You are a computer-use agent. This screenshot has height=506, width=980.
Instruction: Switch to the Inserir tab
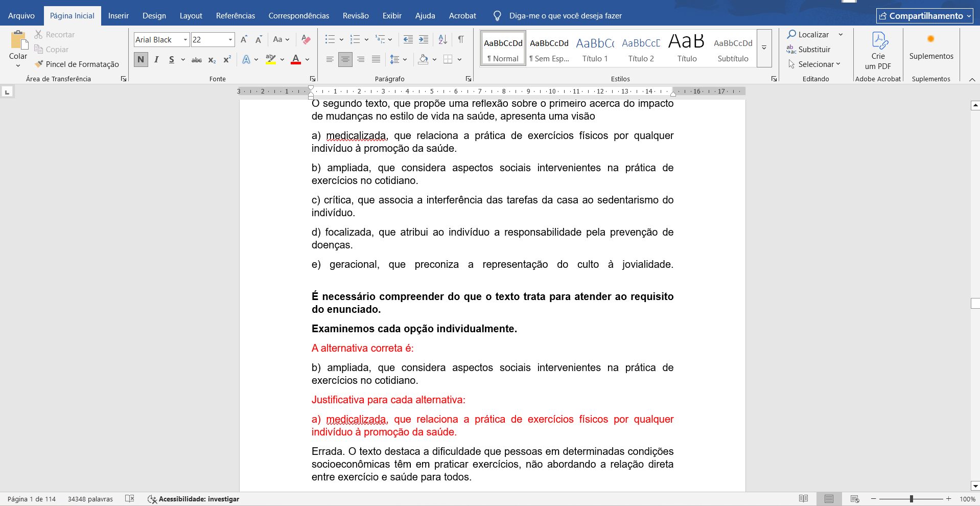(119, 16)
